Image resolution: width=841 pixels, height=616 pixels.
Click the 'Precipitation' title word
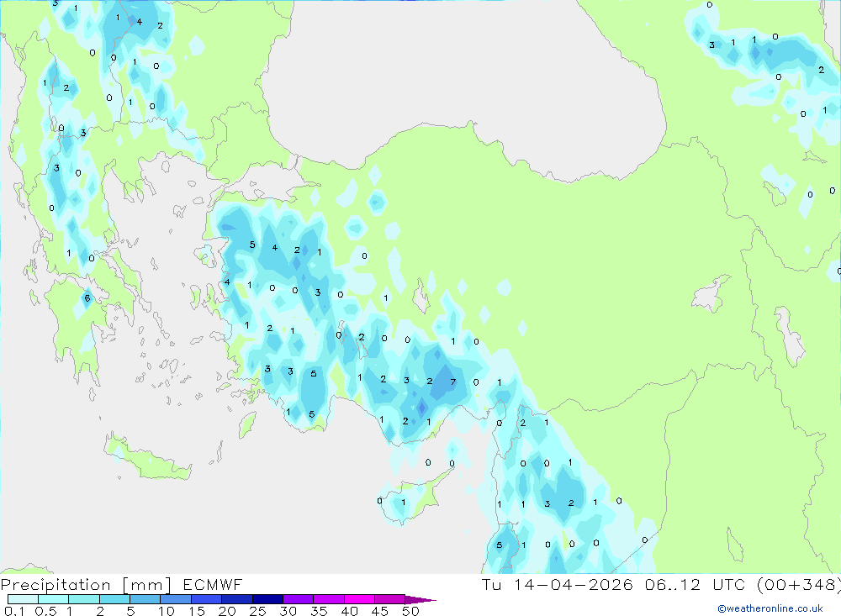pos(56,584)
